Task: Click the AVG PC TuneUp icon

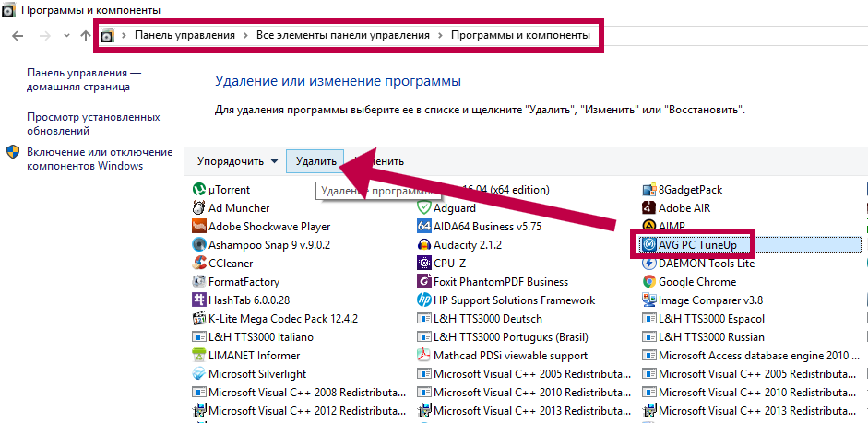Action: click(649, 245)
